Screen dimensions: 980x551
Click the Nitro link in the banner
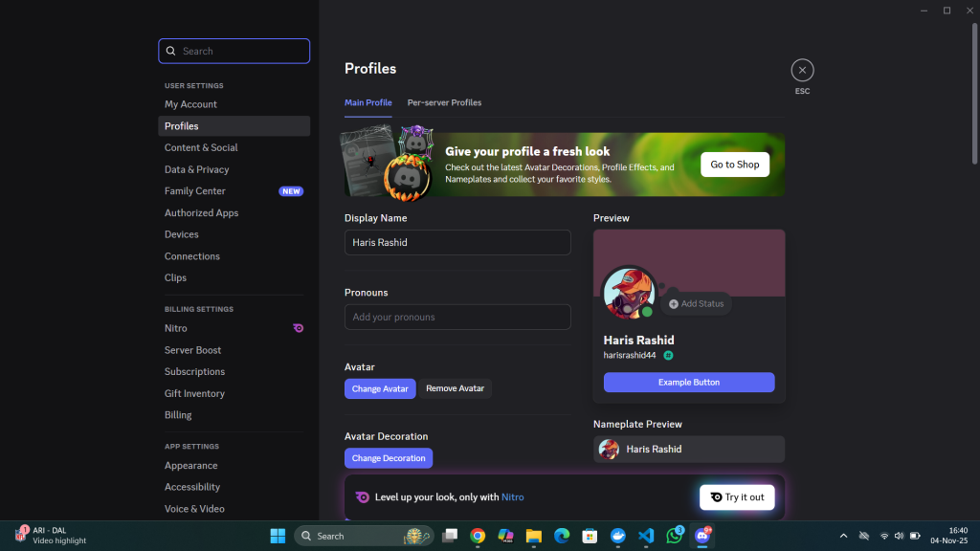pyautogui.click(x=512, y=497)
